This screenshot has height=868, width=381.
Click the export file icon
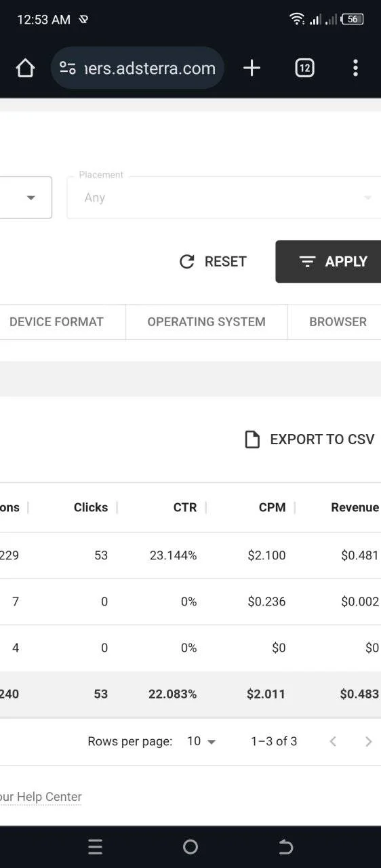(x=252, y=439)
